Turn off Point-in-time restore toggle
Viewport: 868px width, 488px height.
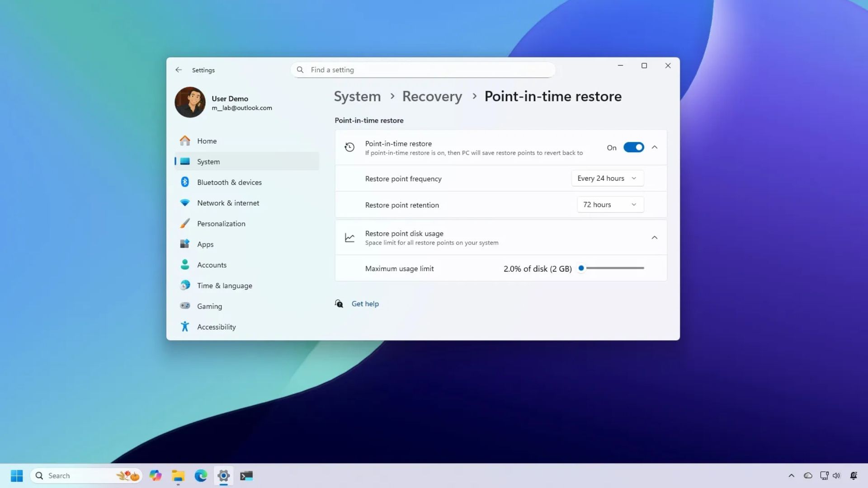(633, 147)
